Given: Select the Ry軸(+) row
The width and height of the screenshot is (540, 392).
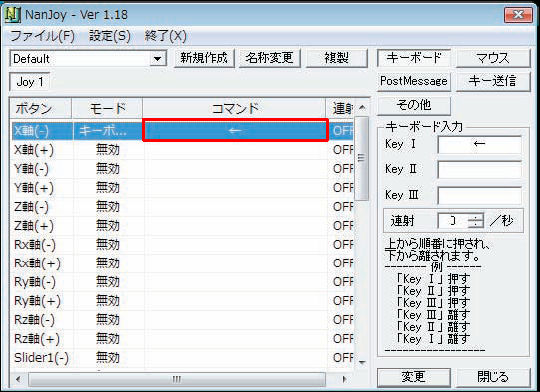Looking at the screenshot, I should tap(183, 301).
